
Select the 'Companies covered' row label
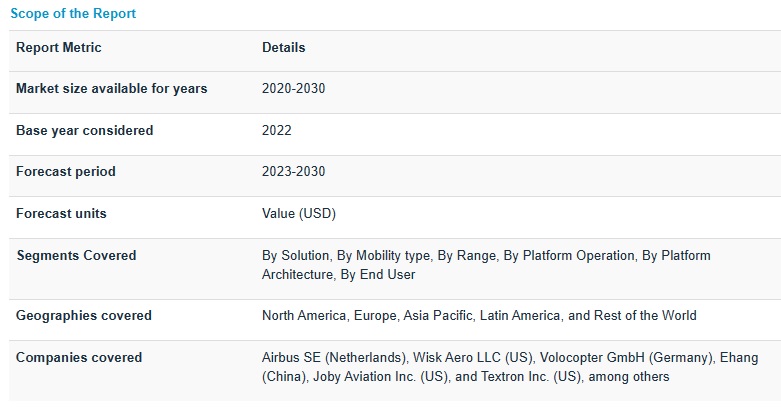click(x=79, y=358)
